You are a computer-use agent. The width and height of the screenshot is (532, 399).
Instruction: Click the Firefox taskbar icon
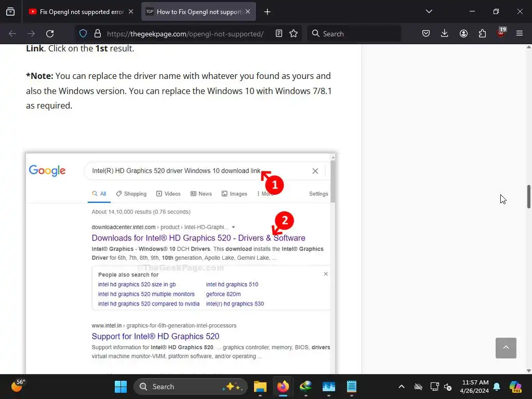[283, 387]
